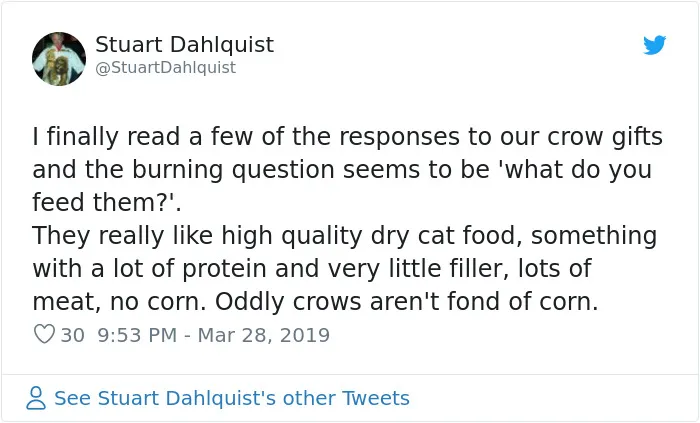Like the tweet with the heart icon
This screenshot has height=423, width=700.
point(44,334)
